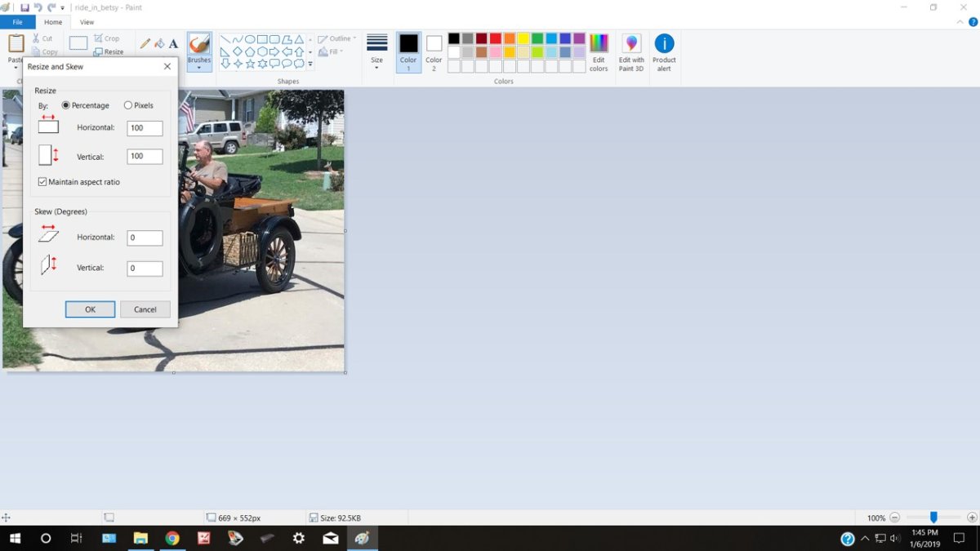Image resolution: width=980 pixels, height=551 pixels.
Task: Select the Pixels radio button
Action: click(128, 105)
